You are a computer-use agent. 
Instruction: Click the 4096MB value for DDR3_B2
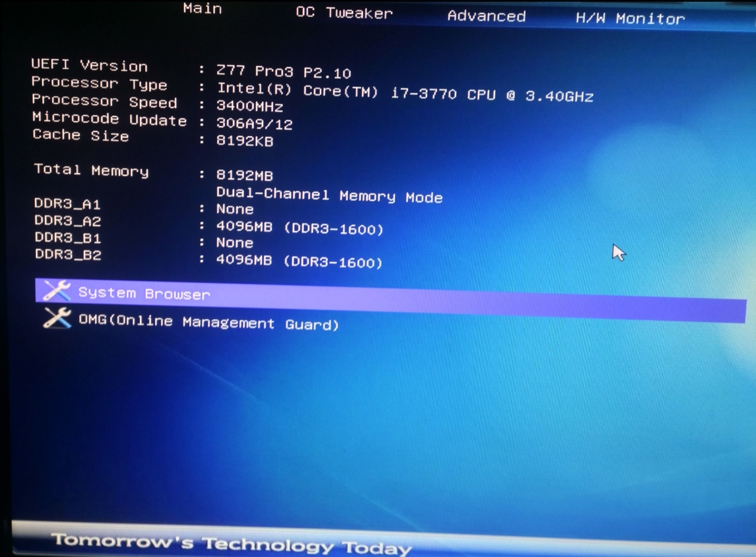tap(299, 261)
